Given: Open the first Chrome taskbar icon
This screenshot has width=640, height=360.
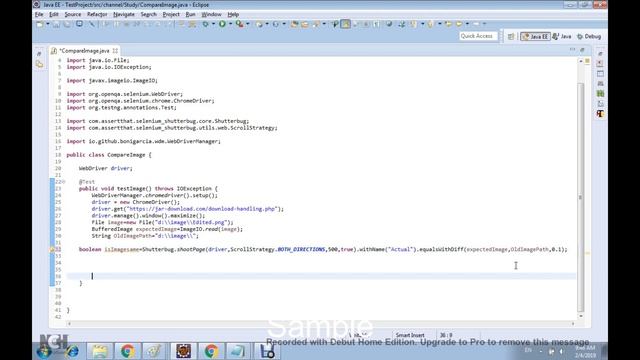Looking at the screenshot, I should point(127,351).
